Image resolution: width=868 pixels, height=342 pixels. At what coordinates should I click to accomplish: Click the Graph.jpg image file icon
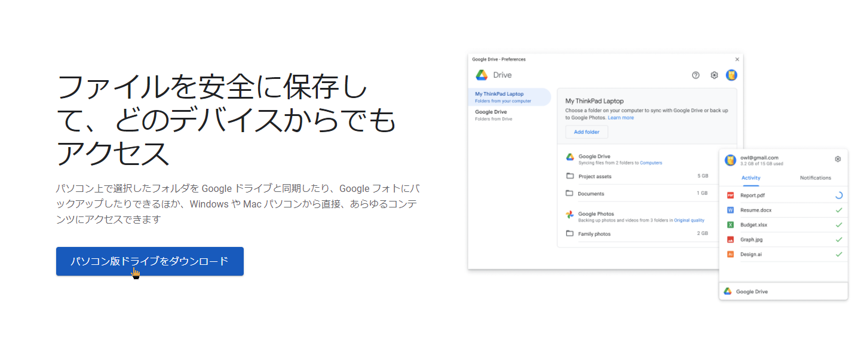click(730, 240)
